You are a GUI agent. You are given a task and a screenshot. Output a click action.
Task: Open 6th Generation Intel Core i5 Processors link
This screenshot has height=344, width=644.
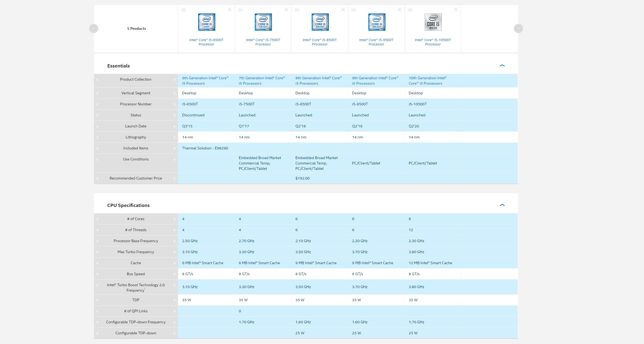point(205,81)
